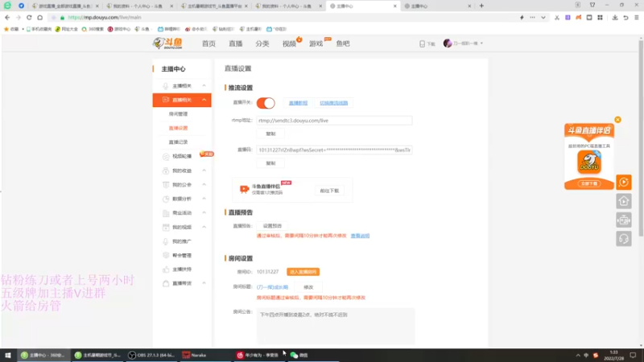644x362 pixels.
Task: Expand the 我的公会 sidebar chevron
Action: point(204,185)
